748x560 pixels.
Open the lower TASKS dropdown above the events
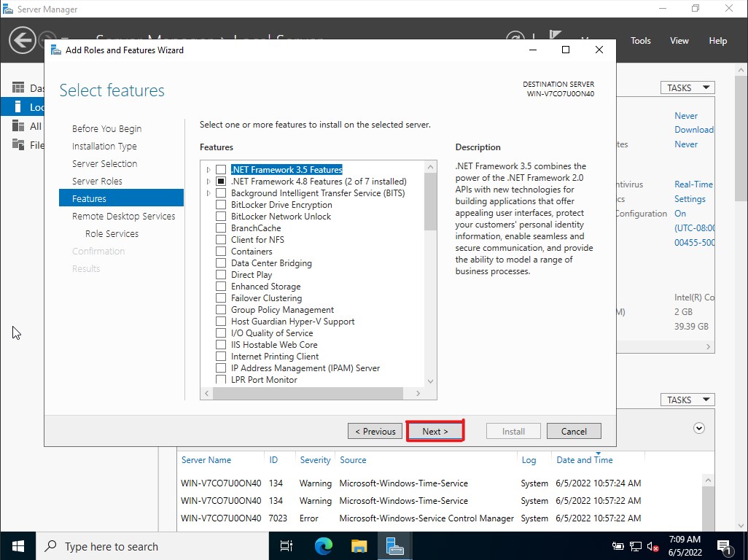[x=687, y=400]
